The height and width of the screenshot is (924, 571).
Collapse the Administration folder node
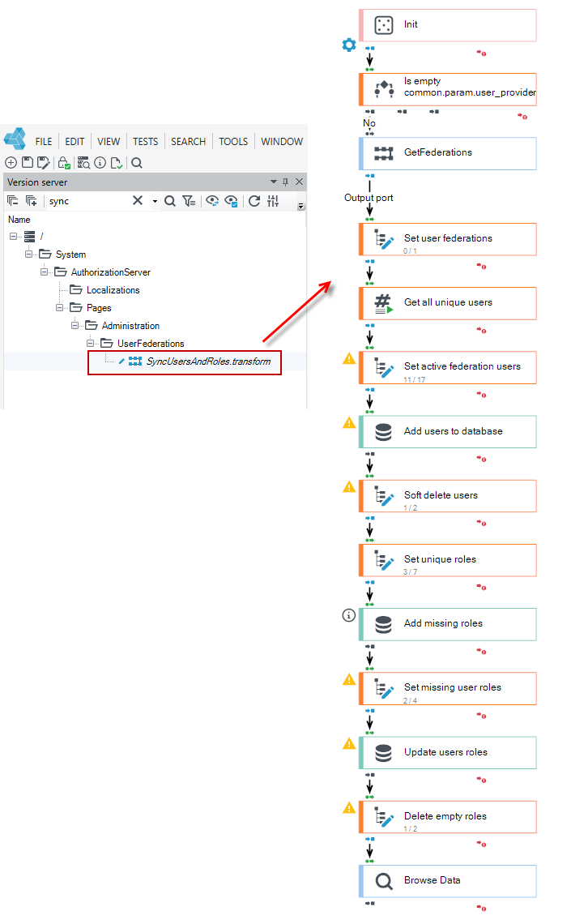point(75,325)
